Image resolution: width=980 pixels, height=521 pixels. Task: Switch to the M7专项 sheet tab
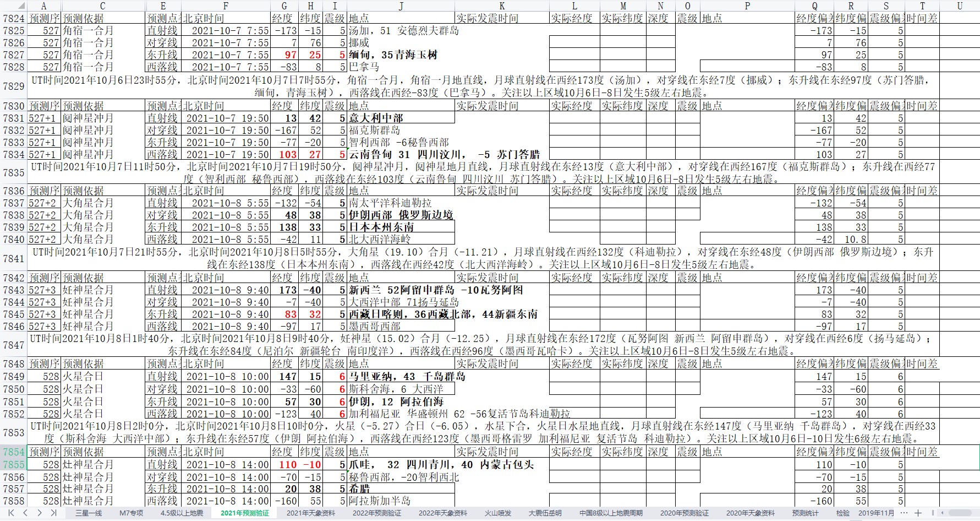point(131,513)
